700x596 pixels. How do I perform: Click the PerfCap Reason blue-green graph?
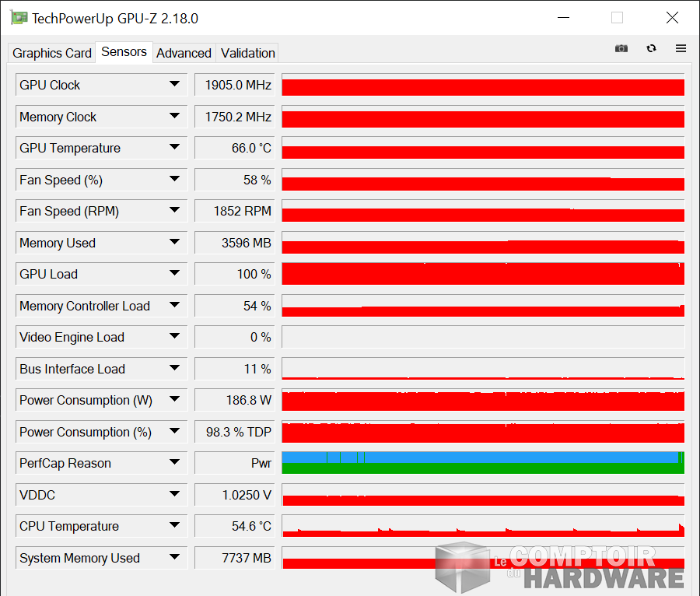(482, 463)
